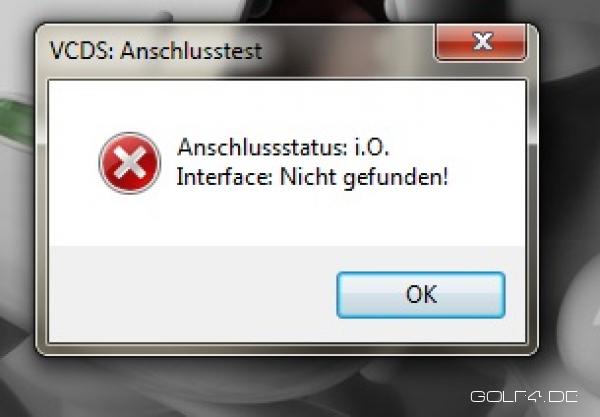Click the empty title bar area next to the title
Viewport: 600px width, 417px height.
[x=348, y=50]
